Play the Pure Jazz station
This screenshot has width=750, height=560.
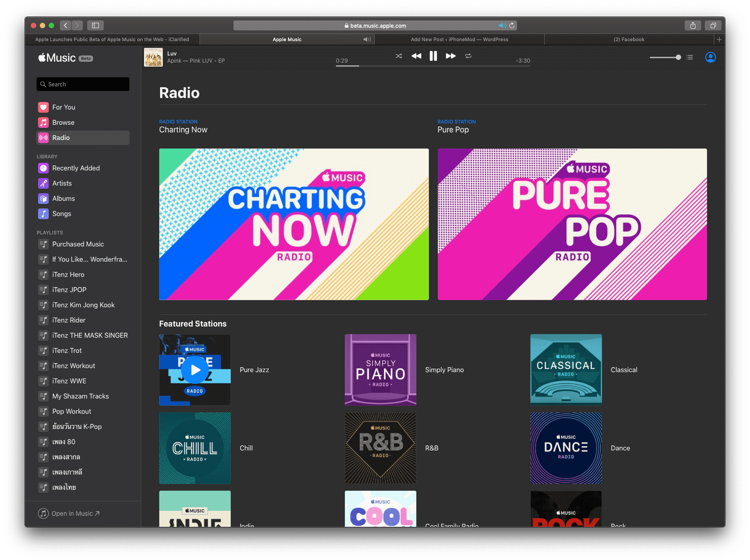coord(195,370)
